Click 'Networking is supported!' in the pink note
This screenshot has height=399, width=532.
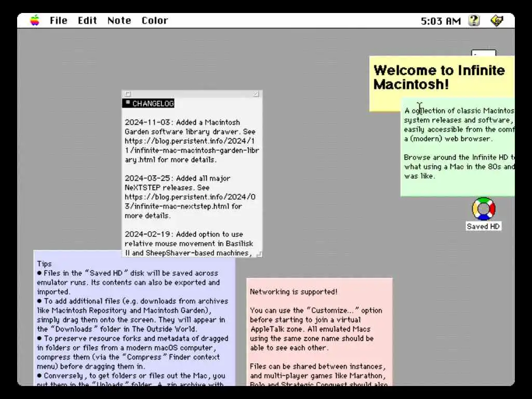click(x=294, y=291)
